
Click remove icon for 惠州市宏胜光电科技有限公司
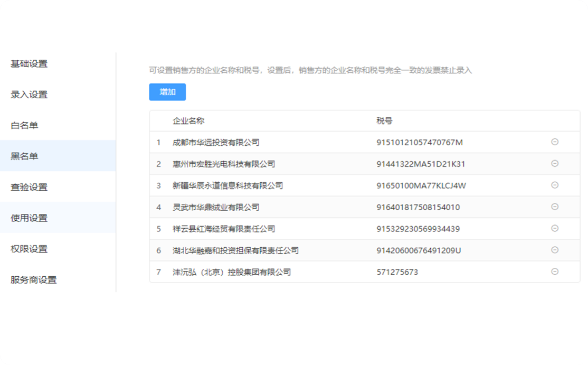coord(555,164)
